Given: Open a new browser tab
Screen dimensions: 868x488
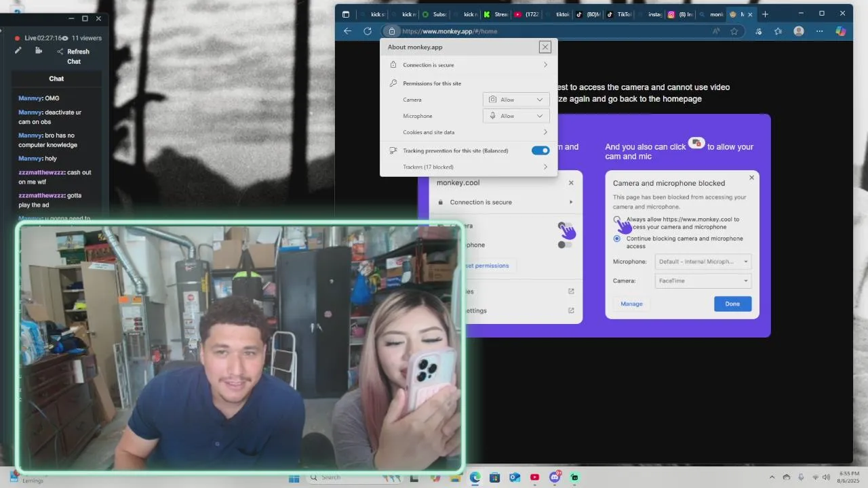Looking at the screenshot, I should click(x=765, y=14).
